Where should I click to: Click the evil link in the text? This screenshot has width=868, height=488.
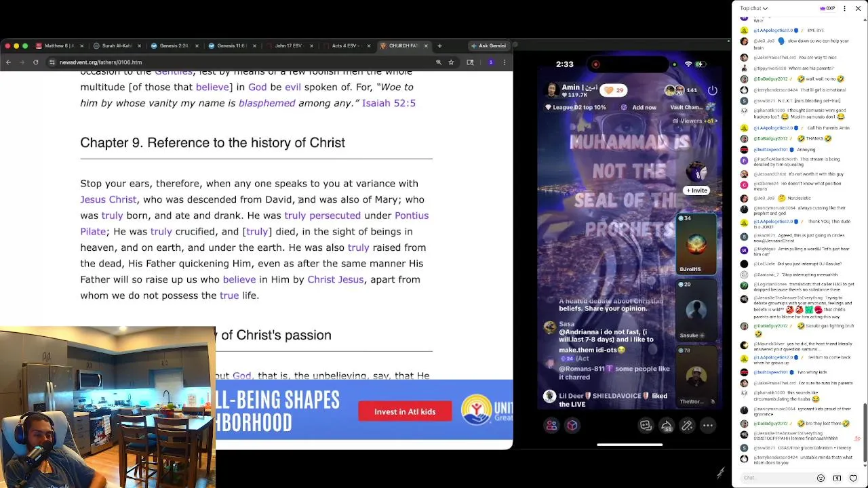coord(292,87)
